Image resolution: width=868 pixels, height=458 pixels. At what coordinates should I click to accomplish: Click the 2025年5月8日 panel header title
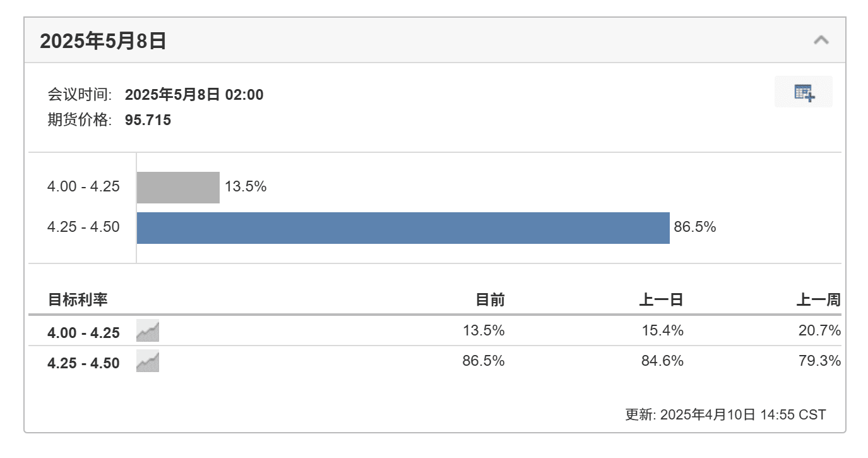(x=104, y=42)
